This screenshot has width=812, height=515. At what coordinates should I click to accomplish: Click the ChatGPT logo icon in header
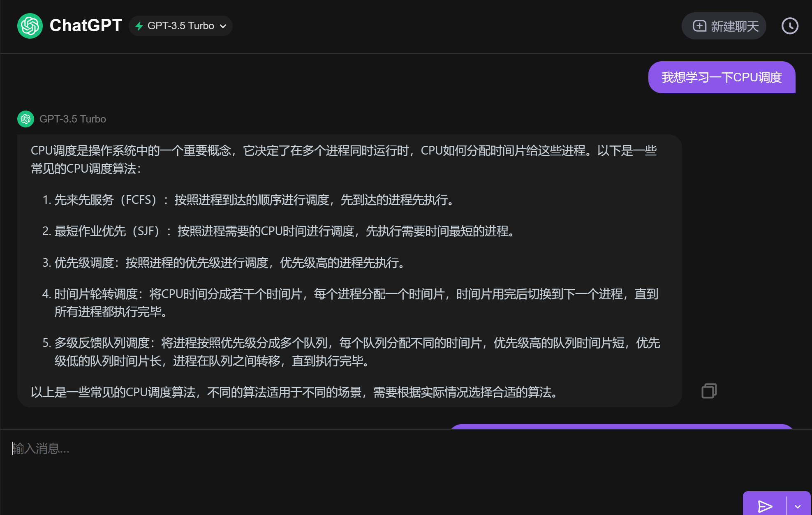[x=30, y=26]
